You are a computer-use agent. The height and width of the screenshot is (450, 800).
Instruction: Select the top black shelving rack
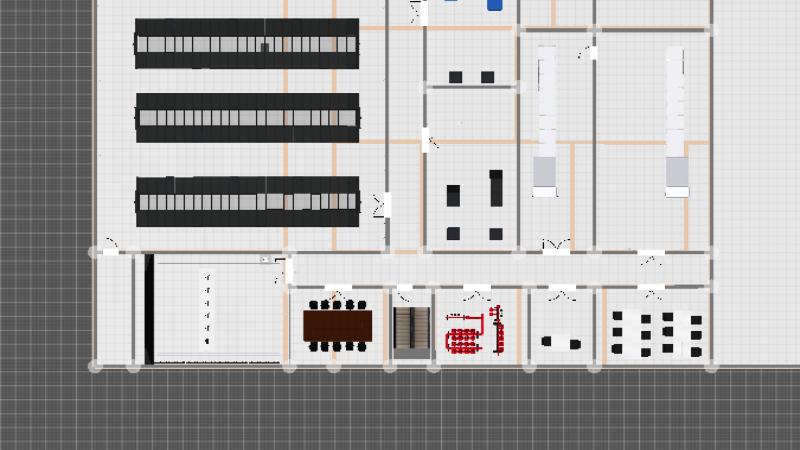tap(247, 44)
